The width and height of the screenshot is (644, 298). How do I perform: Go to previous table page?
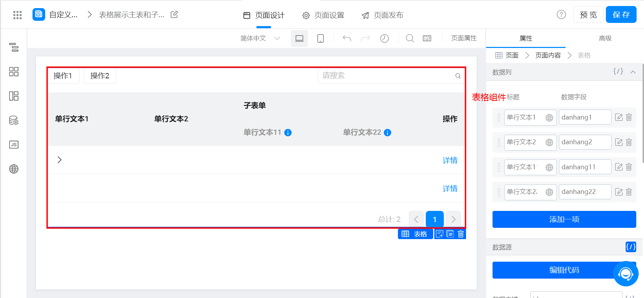(416, 219)
